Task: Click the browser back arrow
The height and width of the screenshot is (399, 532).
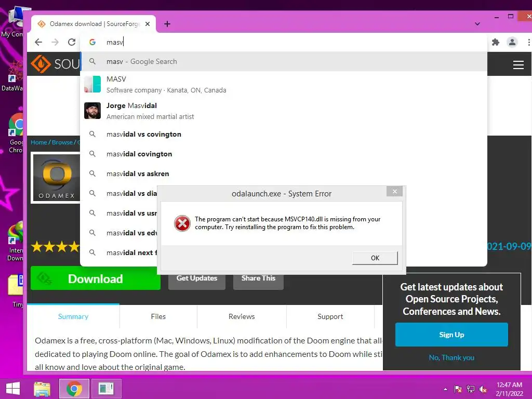Action: (38, 42)
